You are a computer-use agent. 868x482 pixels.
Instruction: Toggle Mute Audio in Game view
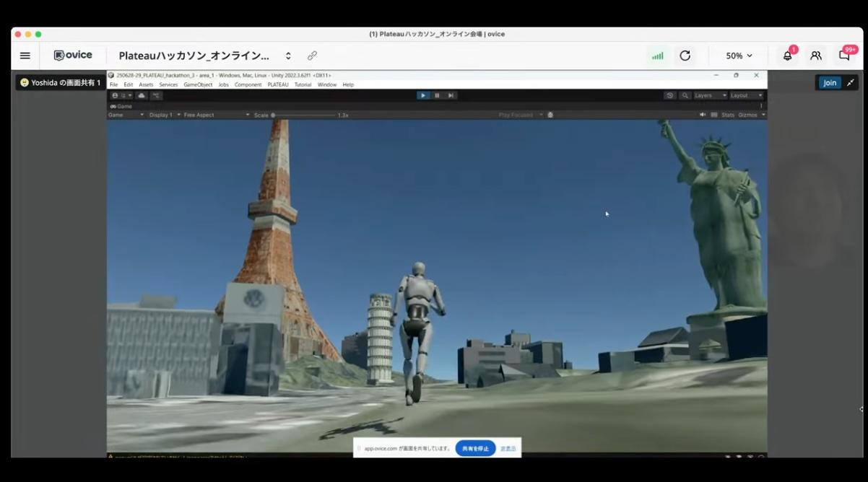click(x=703, y=115)
